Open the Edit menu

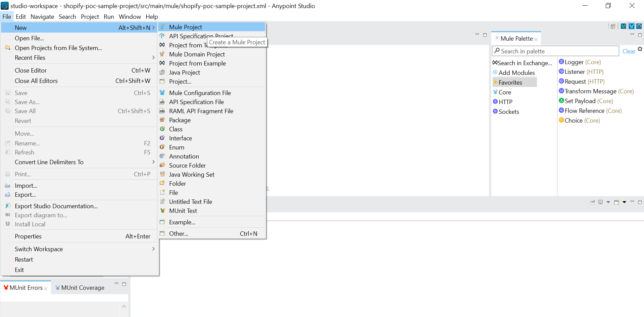tap(21, 16)
